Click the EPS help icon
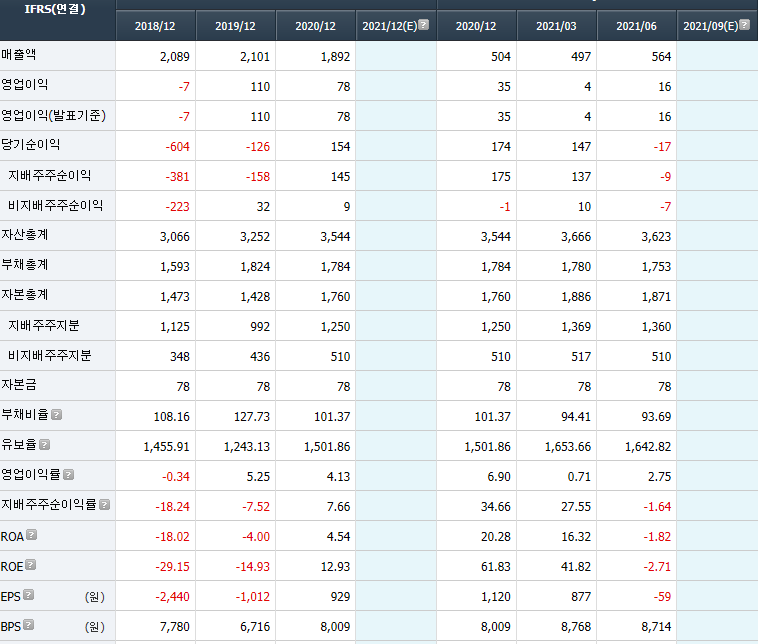762x644 pixels. tap(29, 595)
